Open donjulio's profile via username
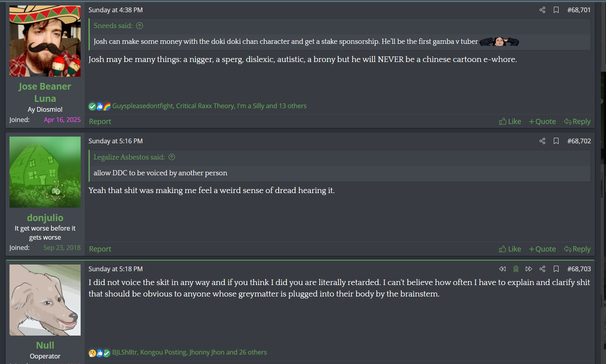 (x=45, y=218)
